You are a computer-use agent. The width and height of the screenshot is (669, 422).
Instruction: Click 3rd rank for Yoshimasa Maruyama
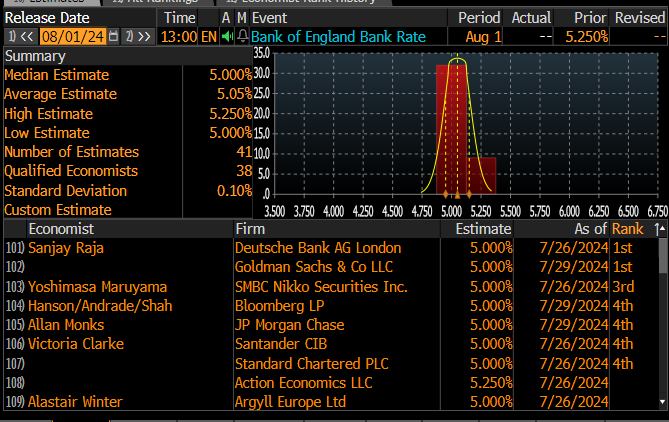tap(623, 287)
